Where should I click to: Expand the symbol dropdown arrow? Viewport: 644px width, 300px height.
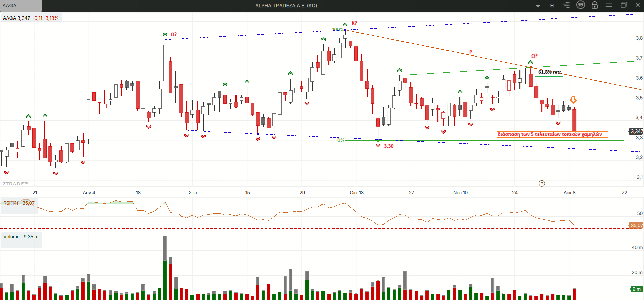[538, 6]
